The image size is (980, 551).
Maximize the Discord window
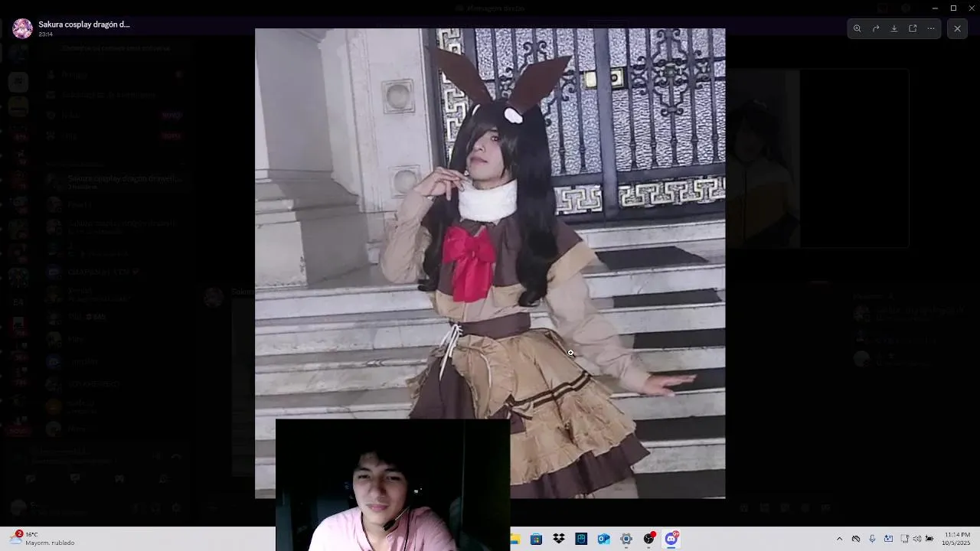pos(953,8)
